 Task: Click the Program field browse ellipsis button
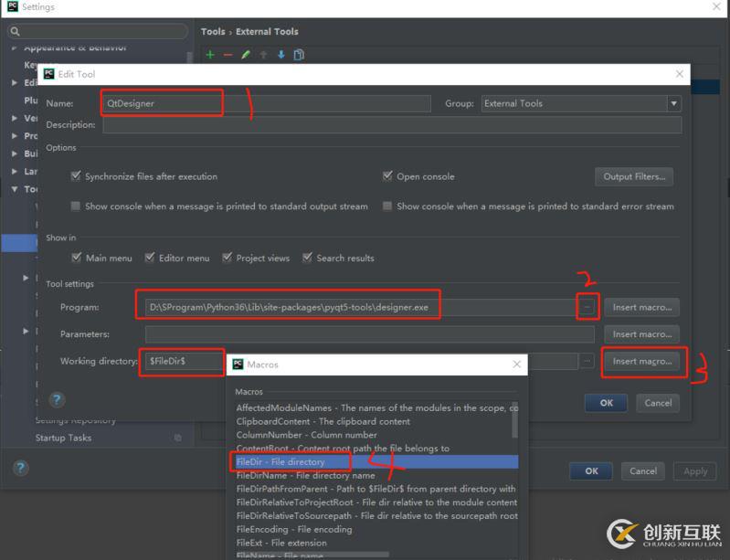(587, 308)
